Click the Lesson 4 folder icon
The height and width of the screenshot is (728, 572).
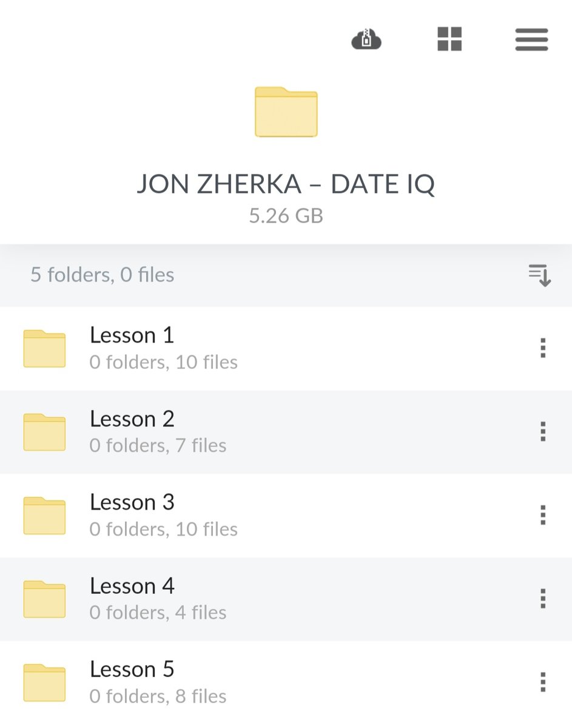[x=44, y=599]
